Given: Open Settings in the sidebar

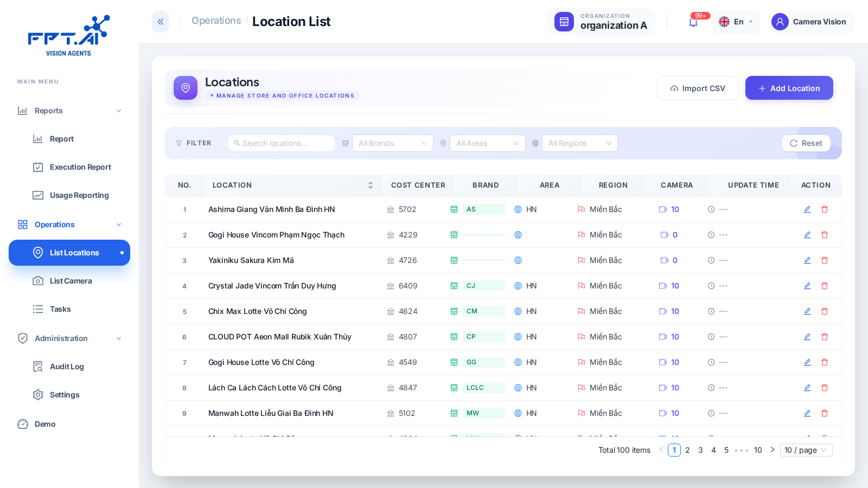Looking at the screenshot, I should point(69,395).
